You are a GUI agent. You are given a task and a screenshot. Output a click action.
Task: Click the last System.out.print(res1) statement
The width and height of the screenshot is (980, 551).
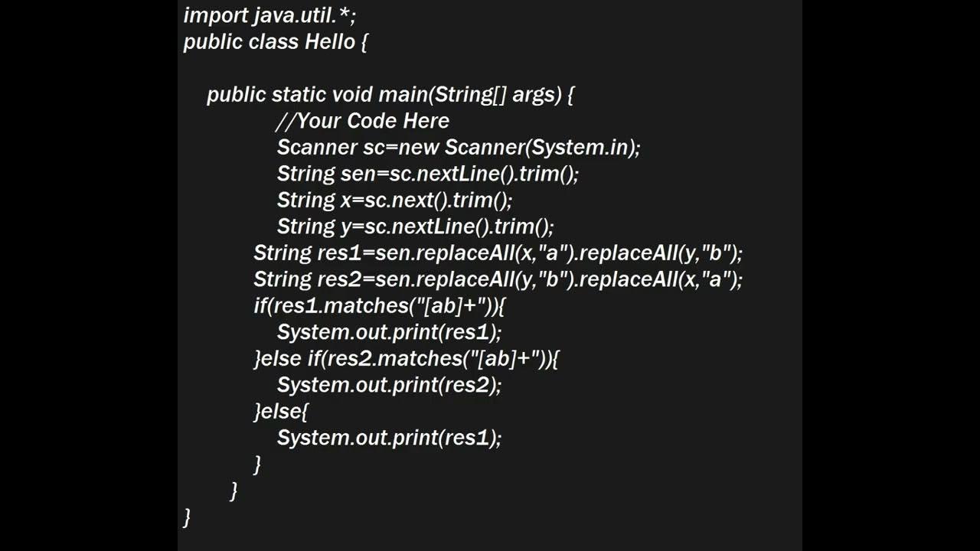pyautogui.click(x=389, y=438)
